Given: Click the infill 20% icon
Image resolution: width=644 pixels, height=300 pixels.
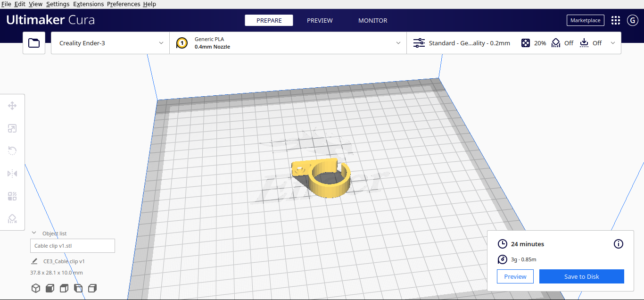Looking at the screenshot, I should pos(526,43).
